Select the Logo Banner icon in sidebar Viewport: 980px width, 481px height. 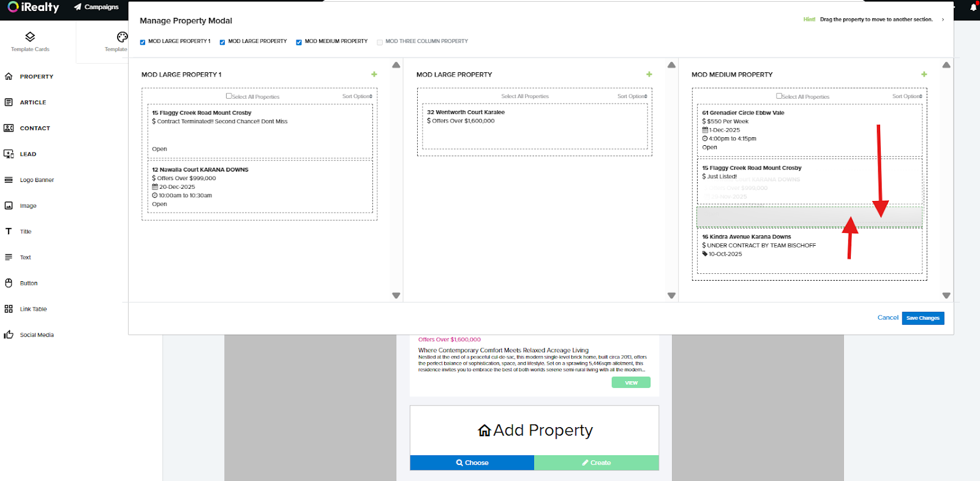point(9,180)
